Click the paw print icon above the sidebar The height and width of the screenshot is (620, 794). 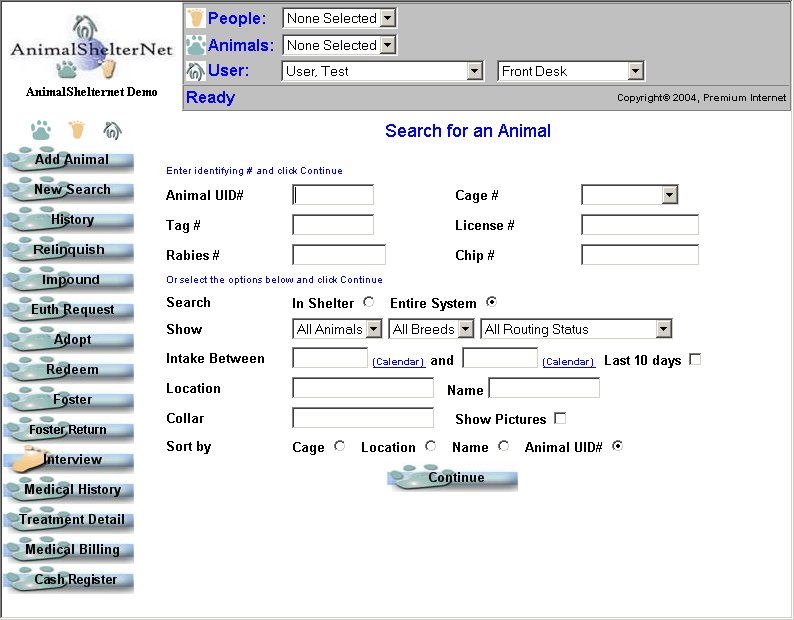(x=40, y=130)
